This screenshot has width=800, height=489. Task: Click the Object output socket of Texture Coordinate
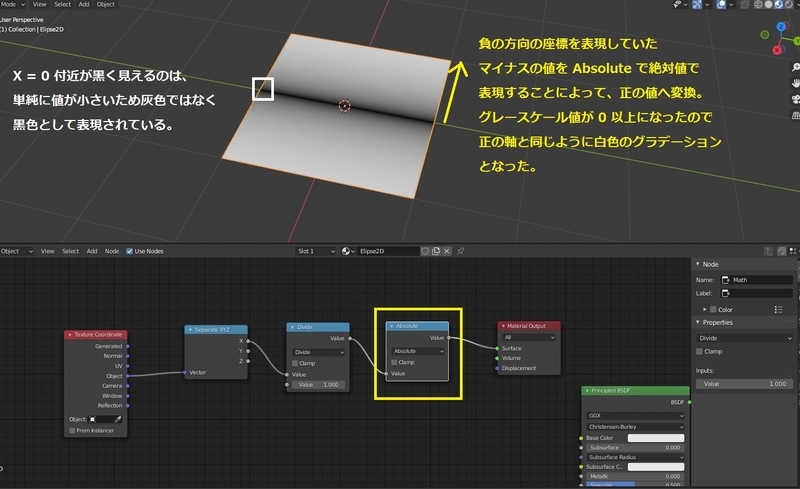[x=128, y=376]
